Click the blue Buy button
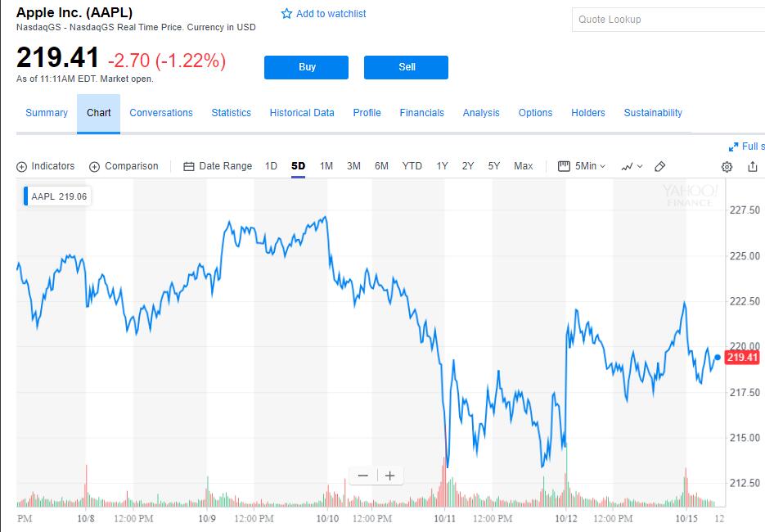This screenshot has width=765, height=532. [x=306, y=67]
